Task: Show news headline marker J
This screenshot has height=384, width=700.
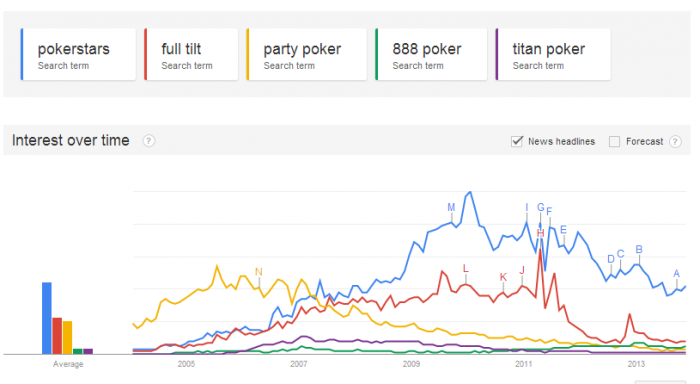Action: pos(521,270)
